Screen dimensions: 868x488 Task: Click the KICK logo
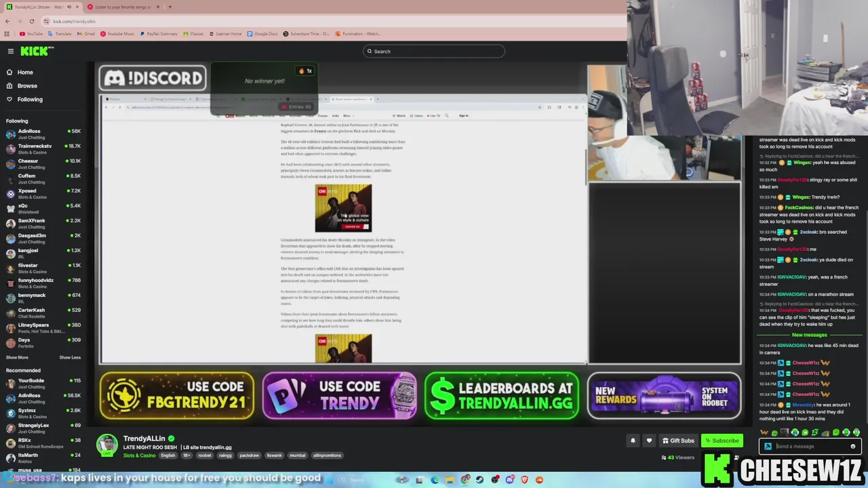click(x=35, y=51)
